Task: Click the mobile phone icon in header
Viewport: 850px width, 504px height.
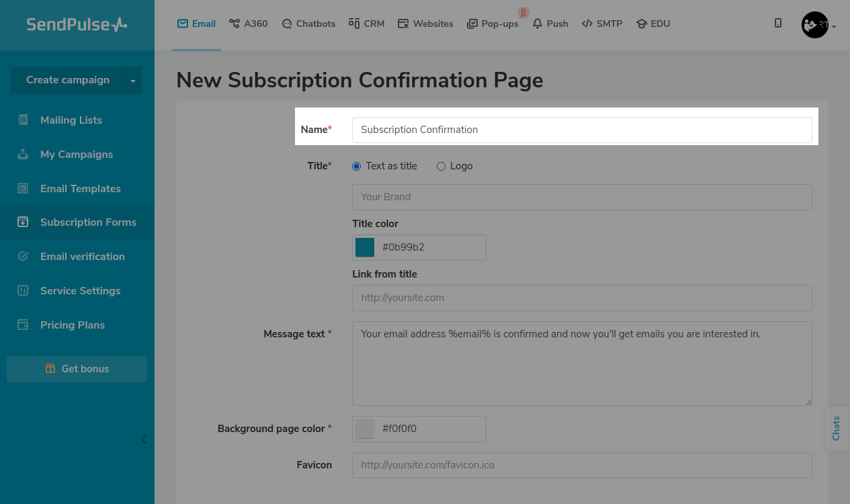Action: [778, 24]
